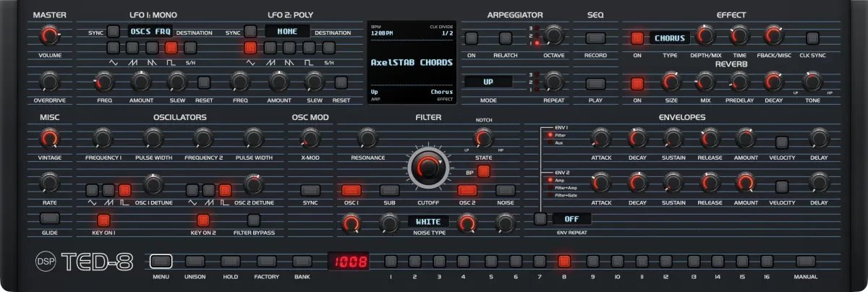Screen dimensions: 868x292
Task: Enable the SUB oscillator button
Action: click(x=390, y=190)
